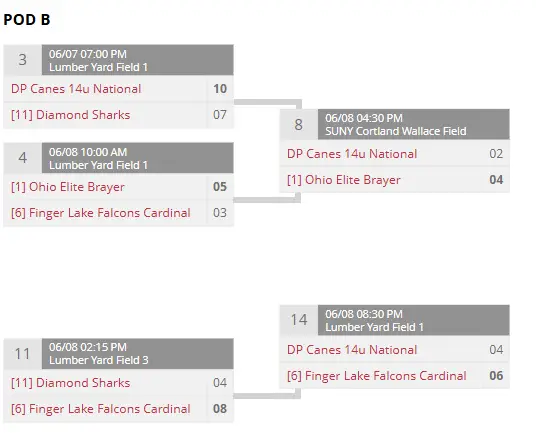Click the game 8 number box
The image size is (536, 433).
[298, 124]
